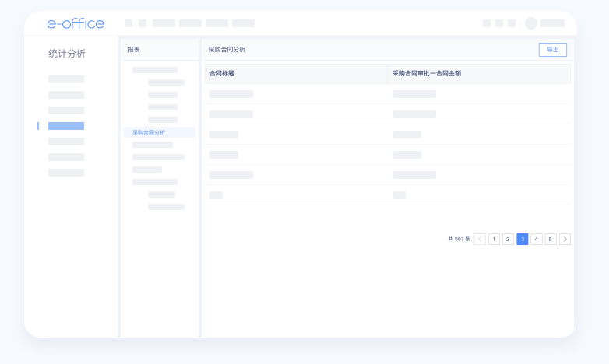Click the round user avatar in header
The height and width of the screenshot is (364, 609).
coord(531,23)
